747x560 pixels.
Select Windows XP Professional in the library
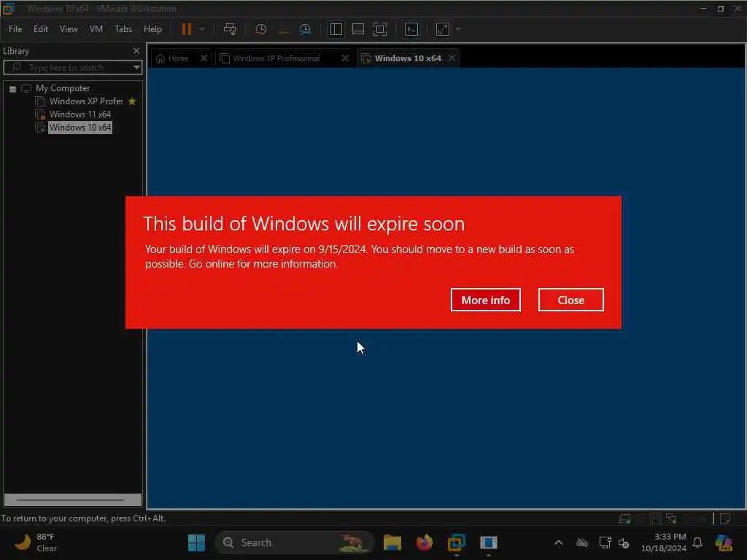(86, 101)
